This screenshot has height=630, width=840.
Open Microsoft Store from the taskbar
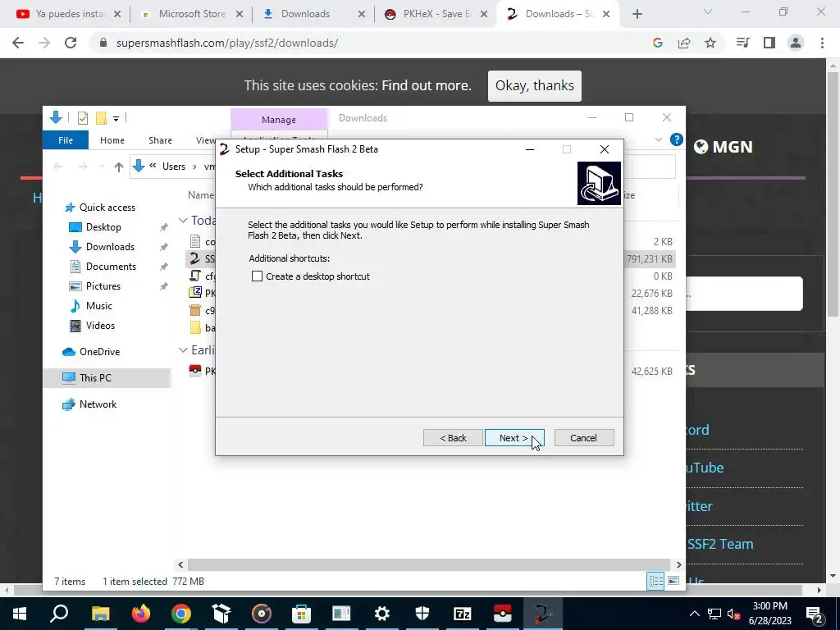pyautogui.click(x=302, y=614)
